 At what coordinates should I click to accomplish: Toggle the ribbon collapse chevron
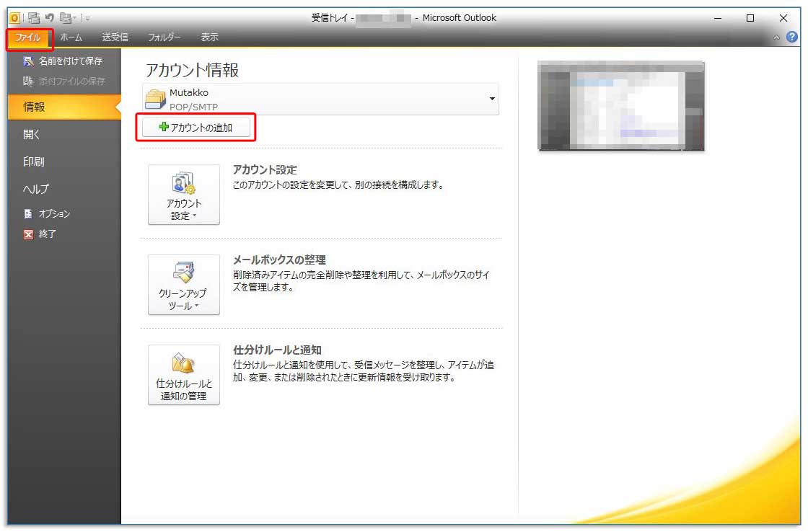778,37
